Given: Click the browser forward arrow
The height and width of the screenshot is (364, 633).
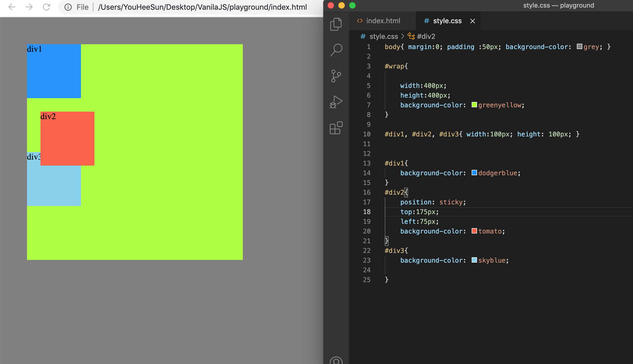Looking at the screenshot, I should (29, 7).
